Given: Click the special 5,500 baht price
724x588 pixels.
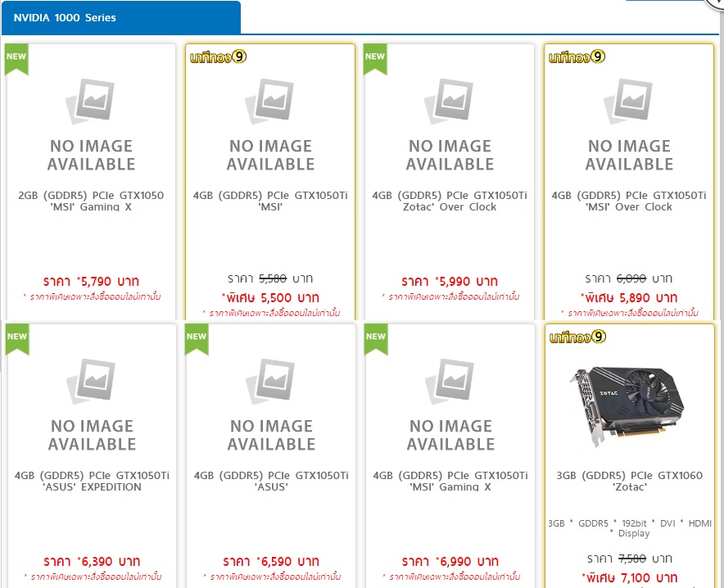Looking at the screenshot, I should point(270,298).
